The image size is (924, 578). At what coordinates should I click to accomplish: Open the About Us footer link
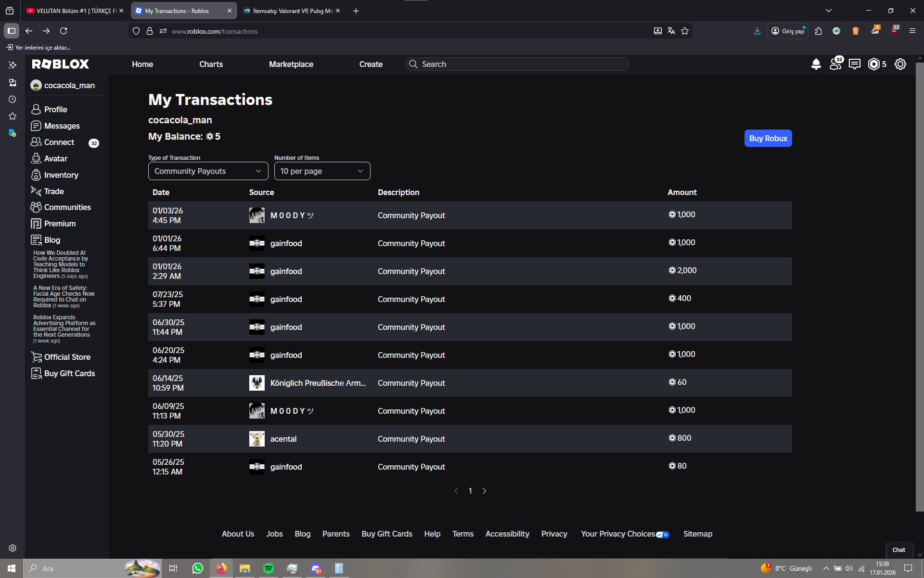(x=238, y=534)
